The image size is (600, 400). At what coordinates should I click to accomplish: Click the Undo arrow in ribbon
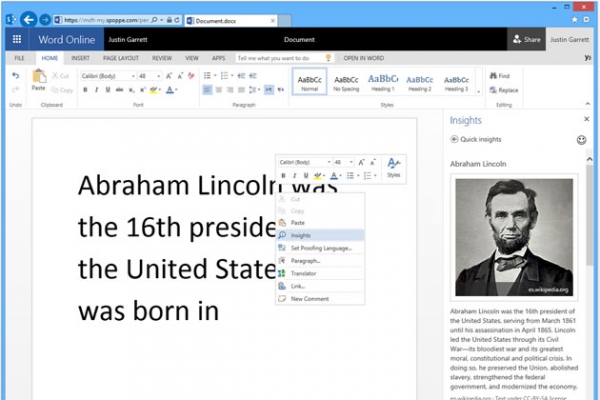coord(15,76)
